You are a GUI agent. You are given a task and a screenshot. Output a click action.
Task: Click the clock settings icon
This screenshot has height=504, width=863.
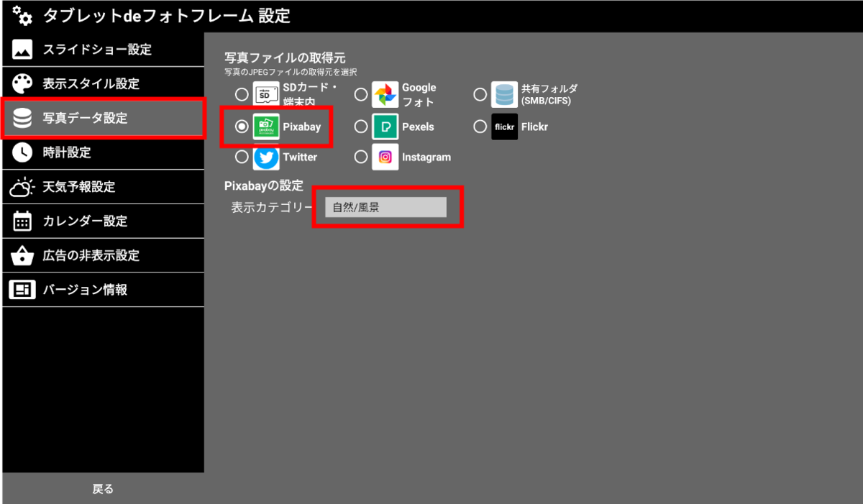click(x=22, y=152)
